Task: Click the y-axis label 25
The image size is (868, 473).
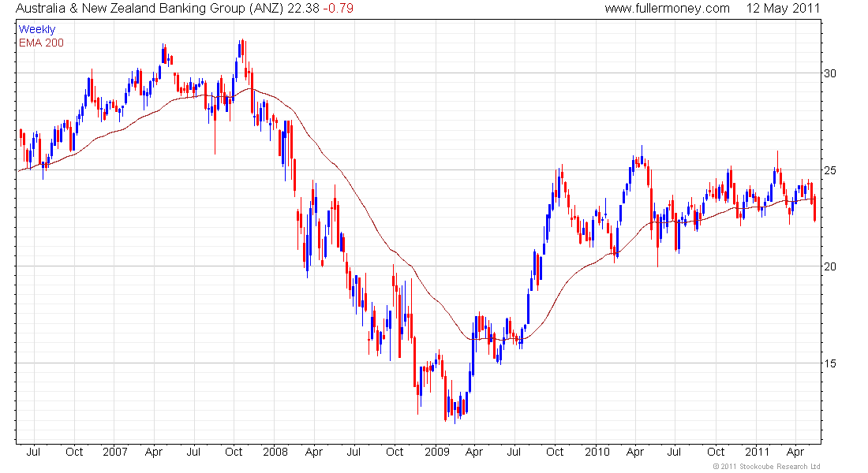Action: pyautogui.click(x=830, y=170)
